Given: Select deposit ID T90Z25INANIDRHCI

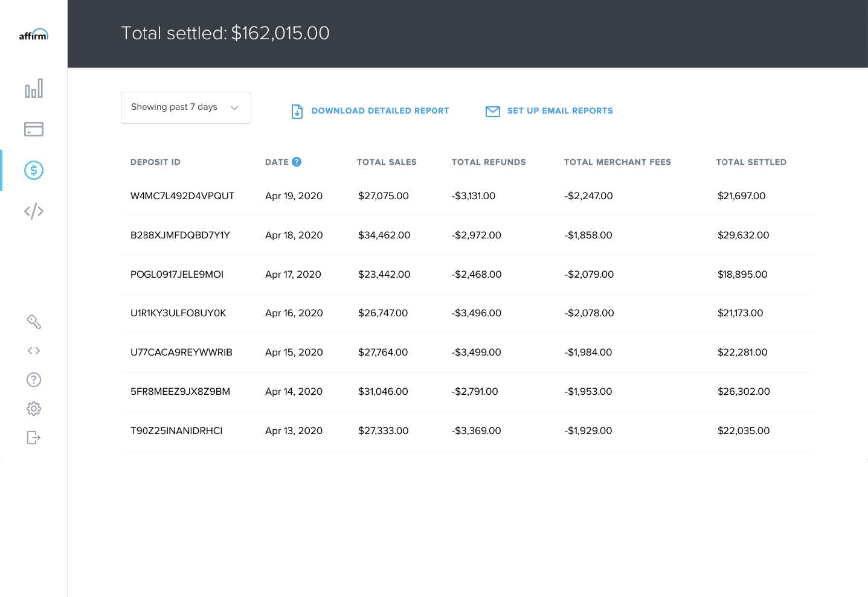Looking at the screenshot, I should [x=176, y=431].
